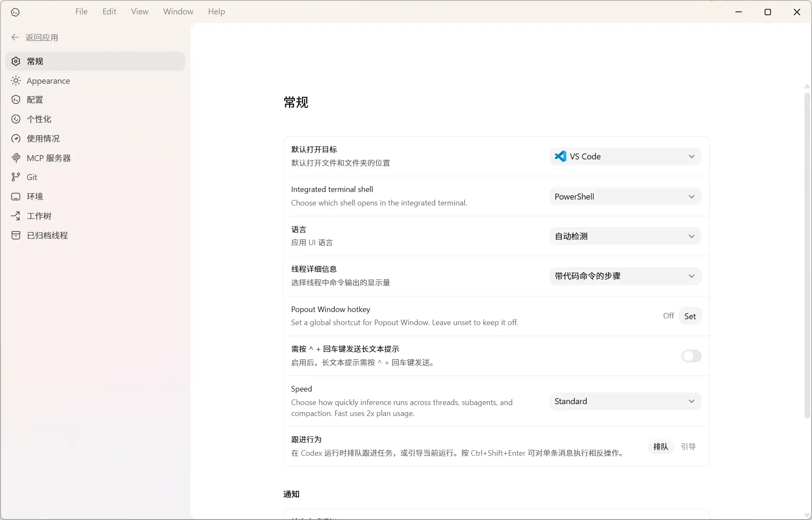Open the Speed Standard dropdown
The image size is (812, 520).
tap(625, 401)
